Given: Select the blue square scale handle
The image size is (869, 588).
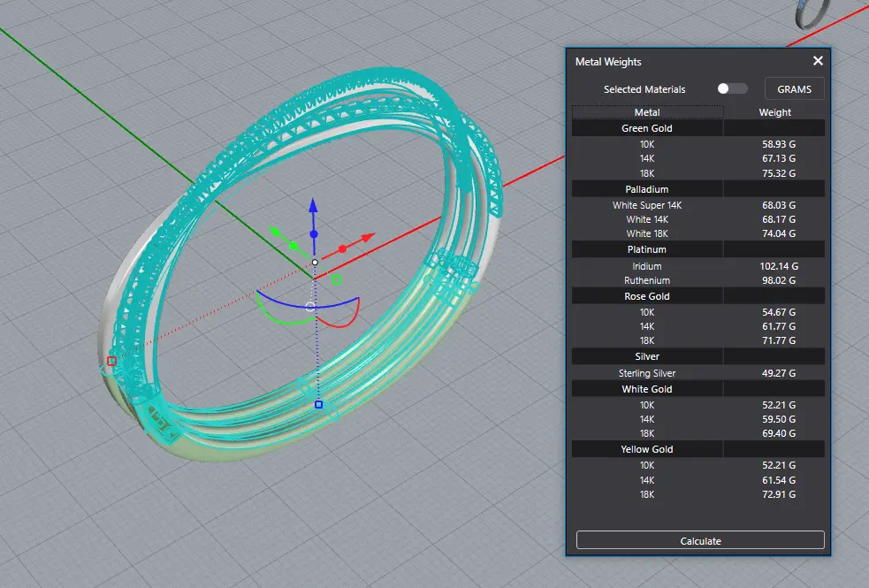Looking at the screenshot, I should click(318, 405).
